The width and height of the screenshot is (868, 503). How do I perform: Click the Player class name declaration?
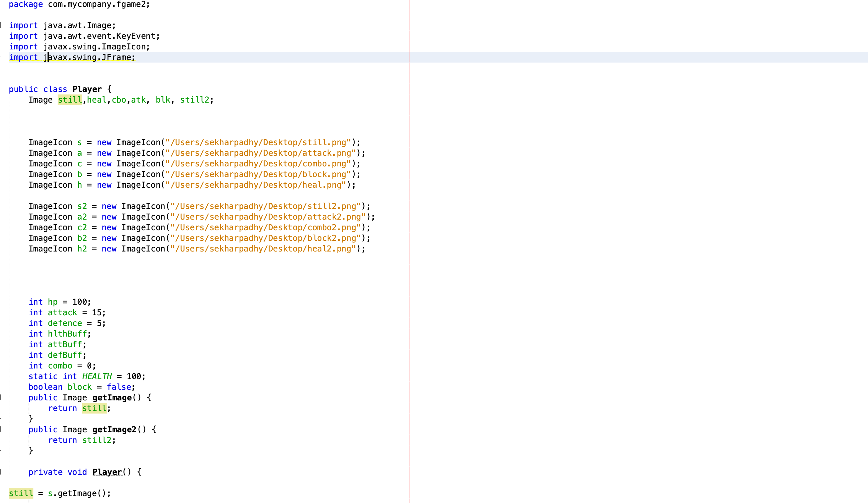[87, 89]
